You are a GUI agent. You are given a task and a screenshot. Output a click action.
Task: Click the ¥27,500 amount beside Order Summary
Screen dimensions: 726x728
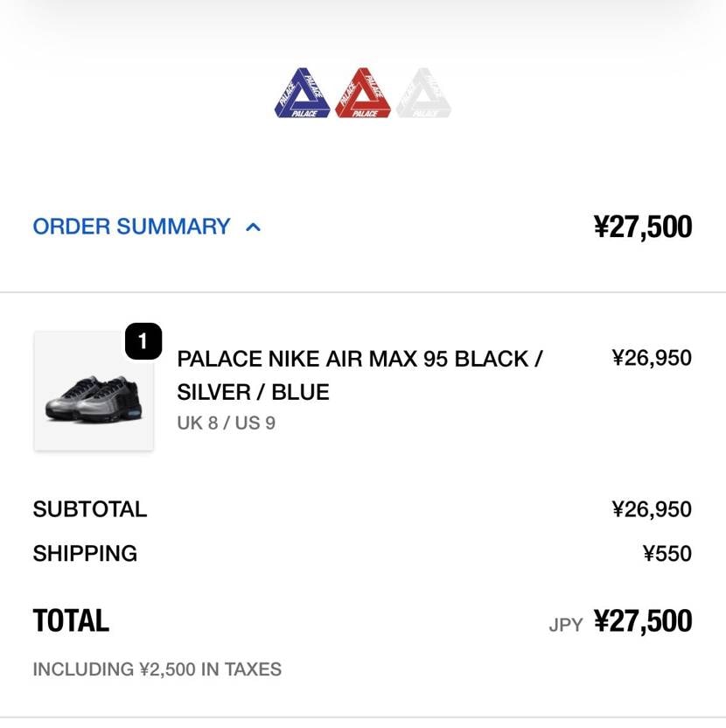642,227
